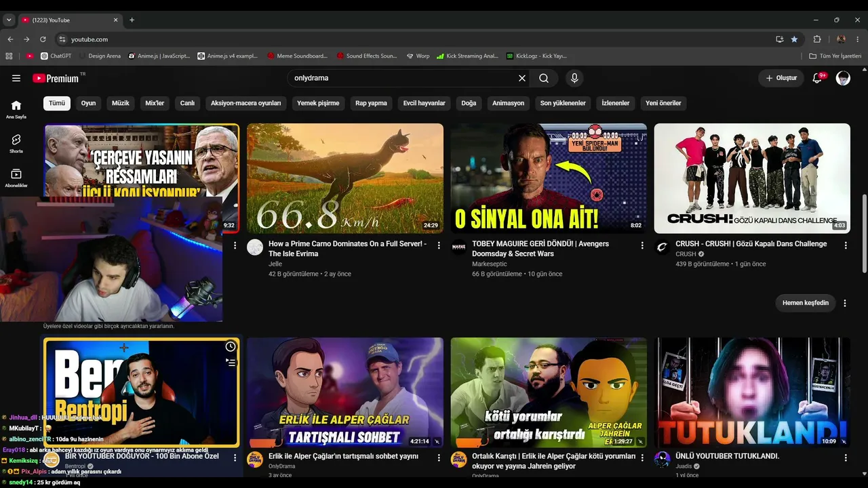Open Chrome extensions puzzle icon
The width and height of the screenshot is (868, 488).
[x=817, y=39]
